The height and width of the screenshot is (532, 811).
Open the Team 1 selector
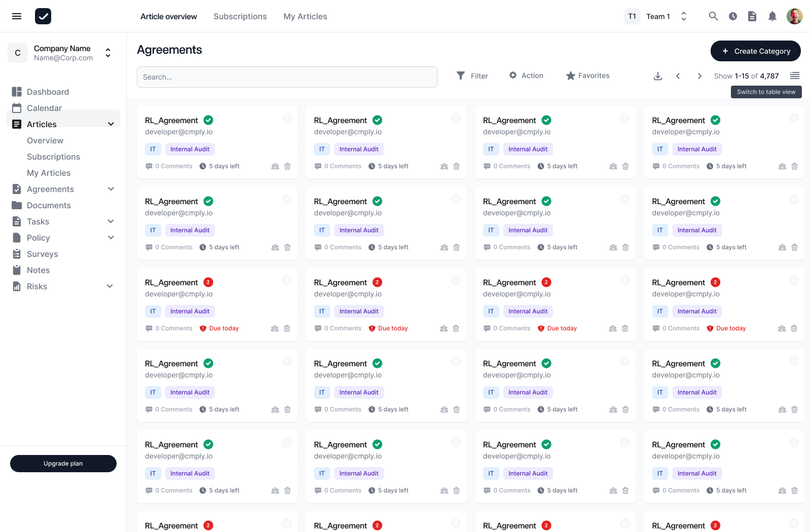pyautogui.click(x=684, y=16)
